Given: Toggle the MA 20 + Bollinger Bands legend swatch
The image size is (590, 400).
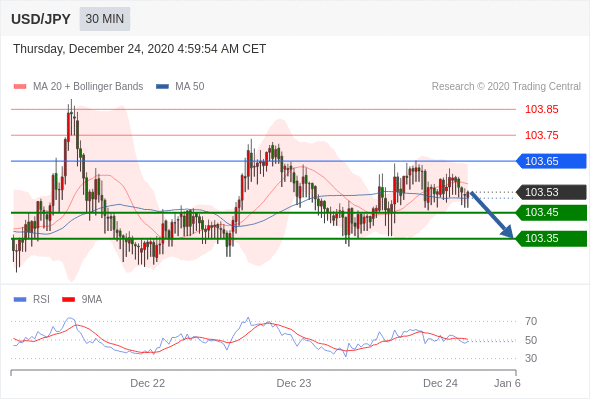Looking at the screenshot, I should pos(20,87).
